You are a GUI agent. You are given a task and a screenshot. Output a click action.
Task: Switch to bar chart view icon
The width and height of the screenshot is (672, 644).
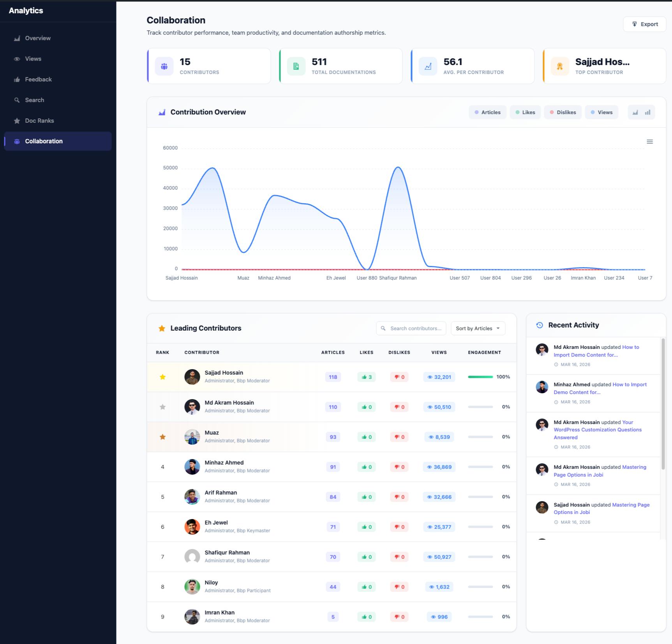tap(647, 112)
